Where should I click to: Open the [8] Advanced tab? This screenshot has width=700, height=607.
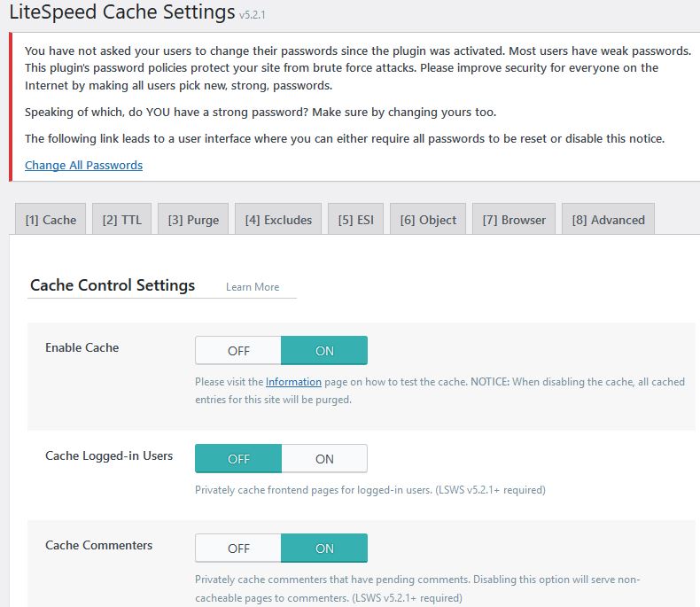[x=608, y=219]
